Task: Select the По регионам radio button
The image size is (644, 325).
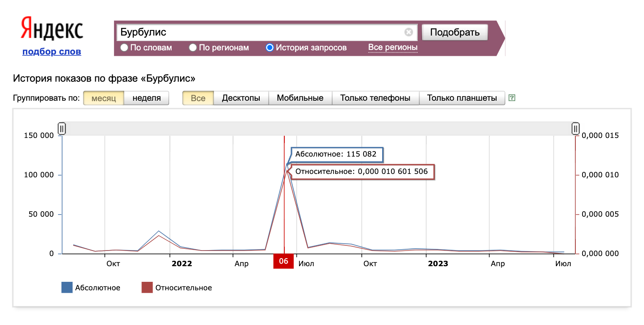Action: click(193, 48)
